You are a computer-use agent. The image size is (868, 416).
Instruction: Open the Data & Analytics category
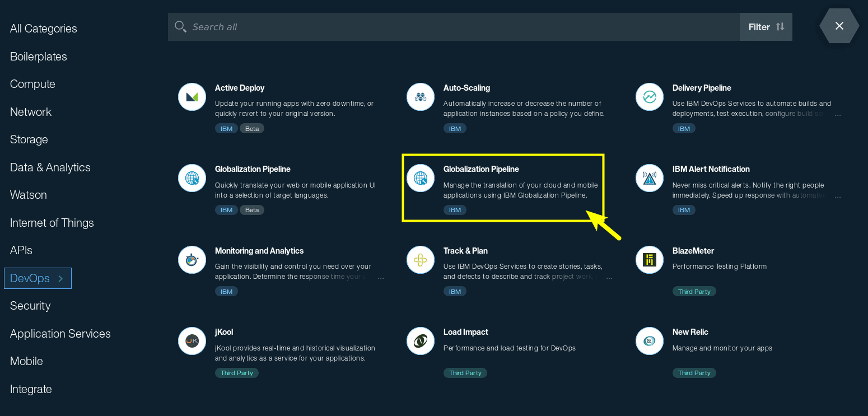coord(50,167)
